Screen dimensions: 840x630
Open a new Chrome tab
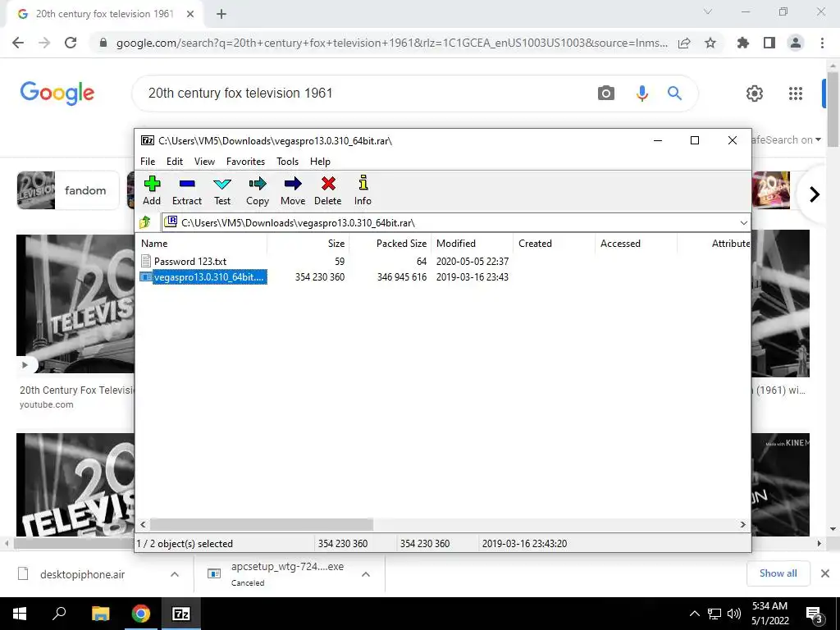pyautogui.click(x=221, y=14)
